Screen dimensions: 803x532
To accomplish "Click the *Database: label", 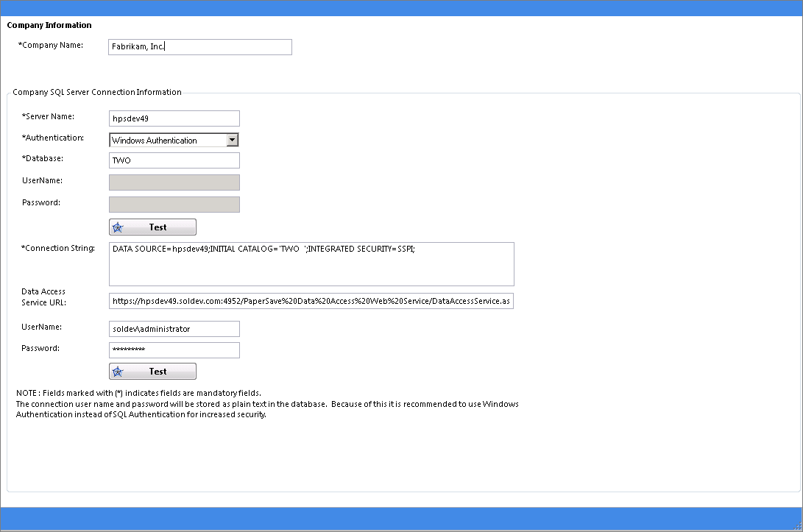I will 43,158.
